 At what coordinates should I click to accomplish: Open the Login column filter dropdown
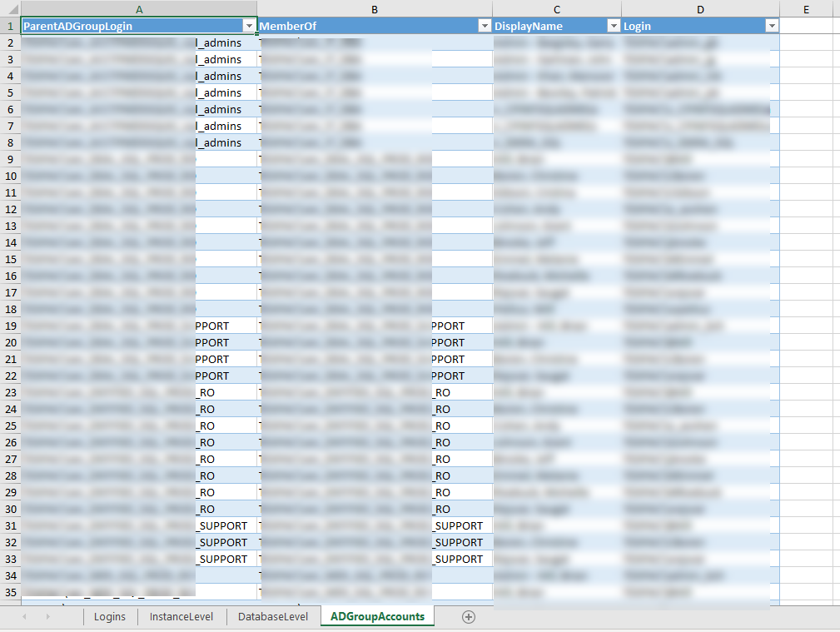coord(772,25)
